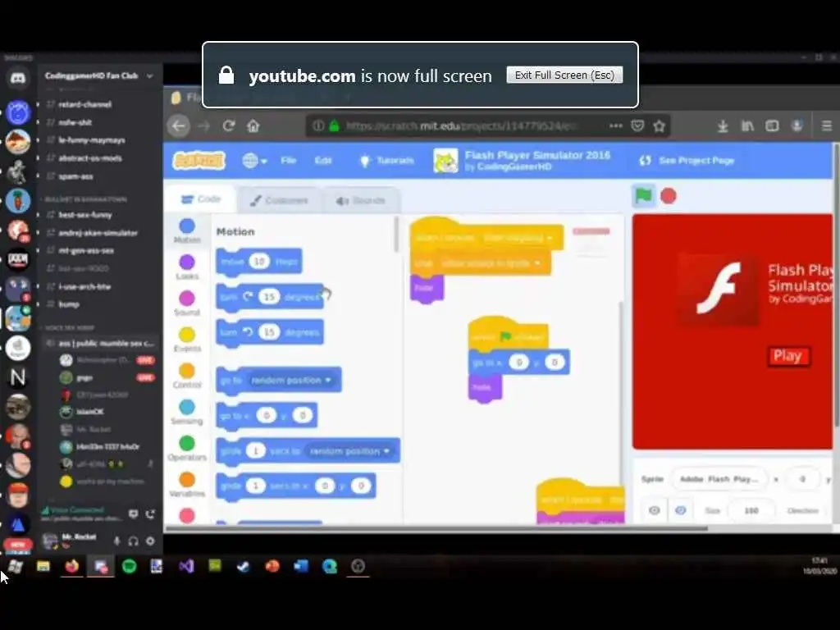Select the Sensing block category
Image resolution: width=840 pixels, height=630 pixels.
(187, 412)
